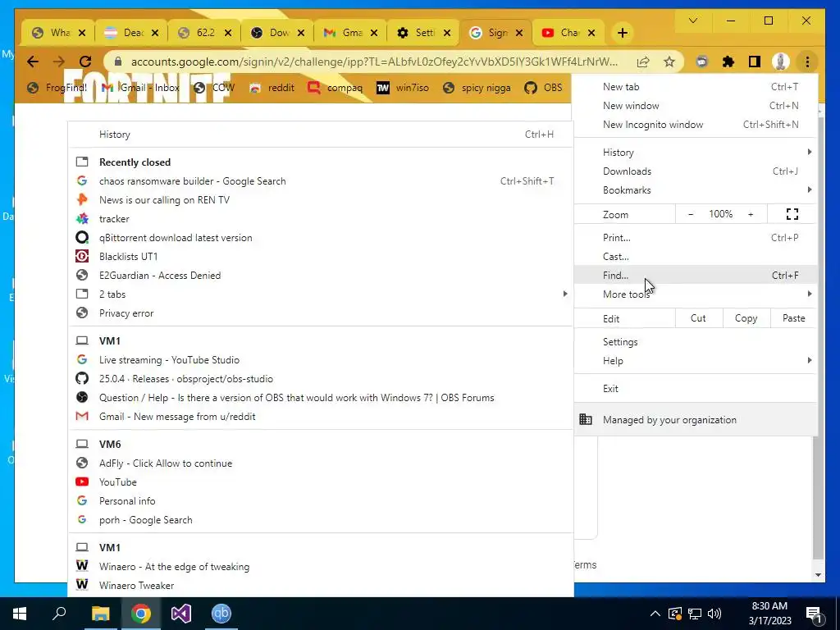Expand the Bookmarks submenu
This screenshot has height=630, width=840.
pos(696,190)
